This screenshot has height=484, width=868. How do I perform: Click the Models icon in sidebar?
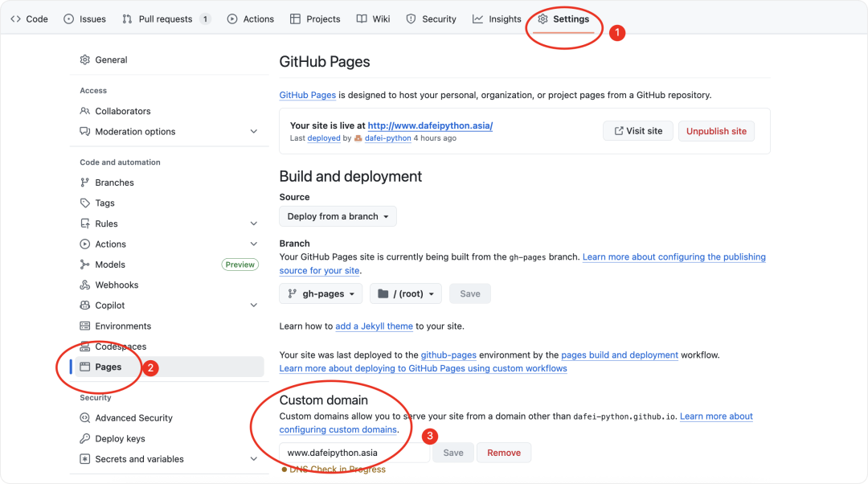tap(84, 265)
